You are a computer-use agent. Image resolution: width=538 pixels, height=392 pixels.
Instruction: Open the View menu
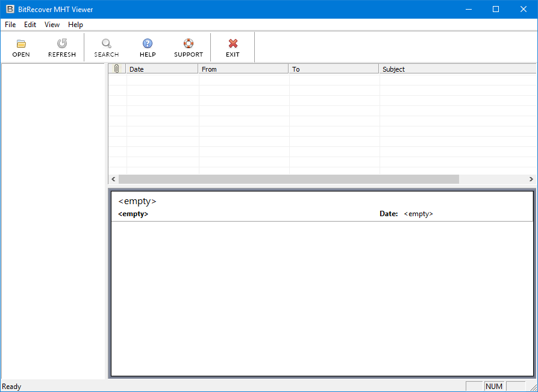(x=52, y=25)
